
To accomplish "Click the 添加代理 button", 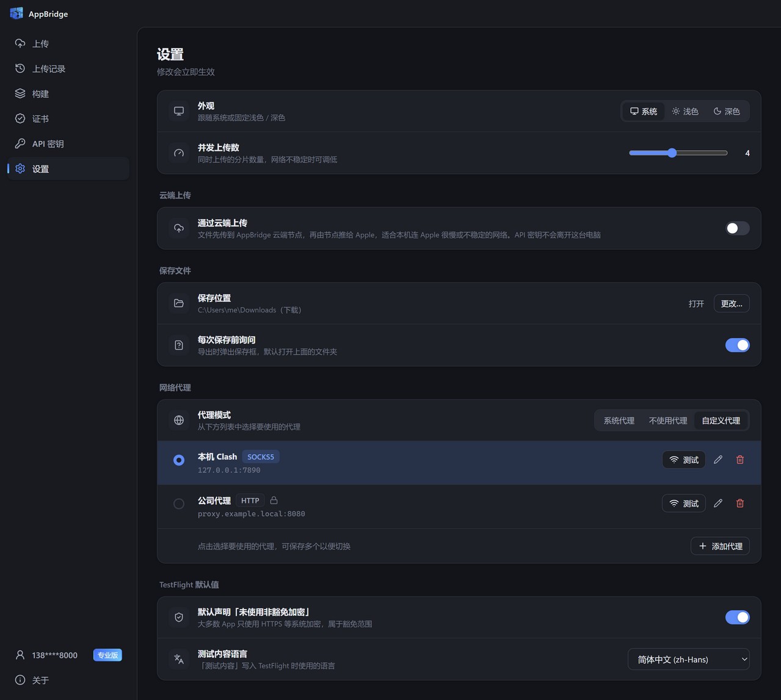I will 720,546.
